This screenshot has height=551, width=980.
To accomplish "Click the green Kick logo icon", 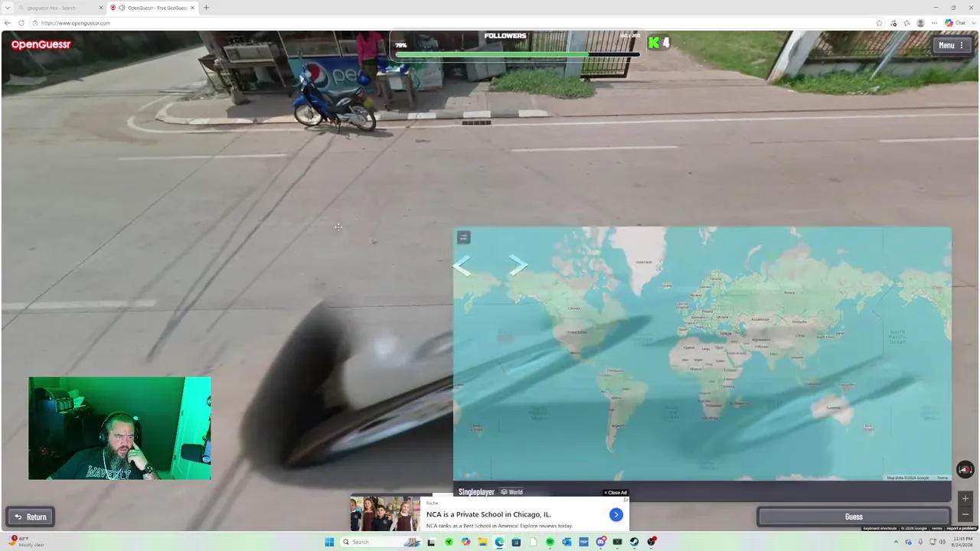I will [x=654, y=43].
